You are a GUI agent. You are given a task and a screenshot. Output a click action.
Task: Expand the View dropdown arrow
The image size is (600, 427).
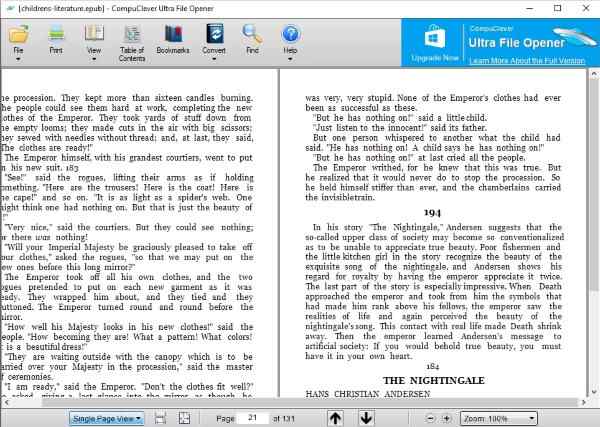pos(94,59)
